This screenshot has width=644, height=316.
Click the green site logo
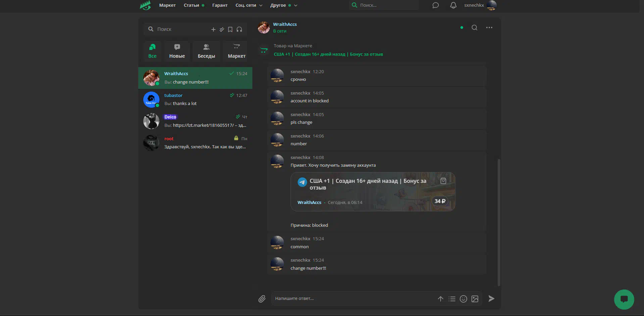click(146, 5)
